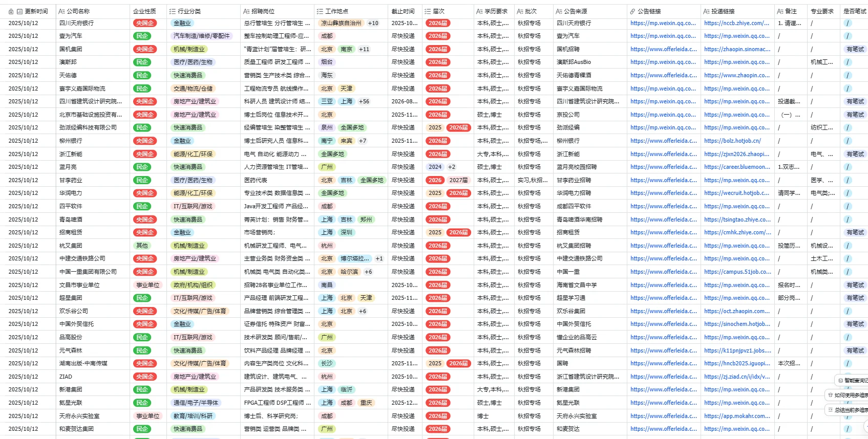Open the 如何使用多维表 suggestion chip
The height and width of the screenshot is (439, 868).
pyautogui.click(x=846, y=395)
